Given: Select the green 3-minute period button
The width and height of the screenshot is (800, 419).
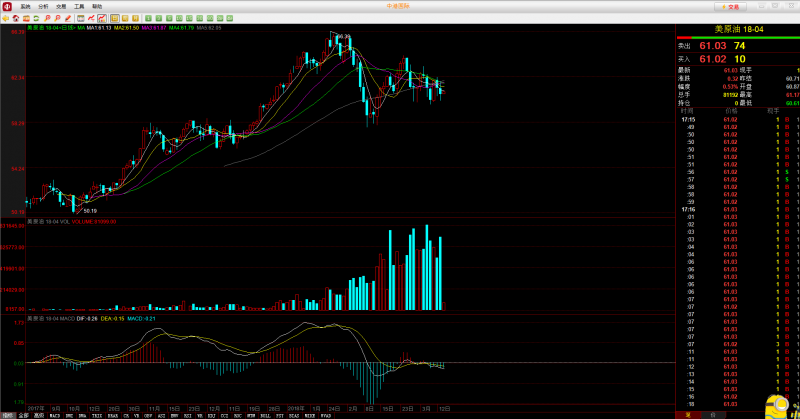Looking at the screenshot, I should [x=159, y=18].
